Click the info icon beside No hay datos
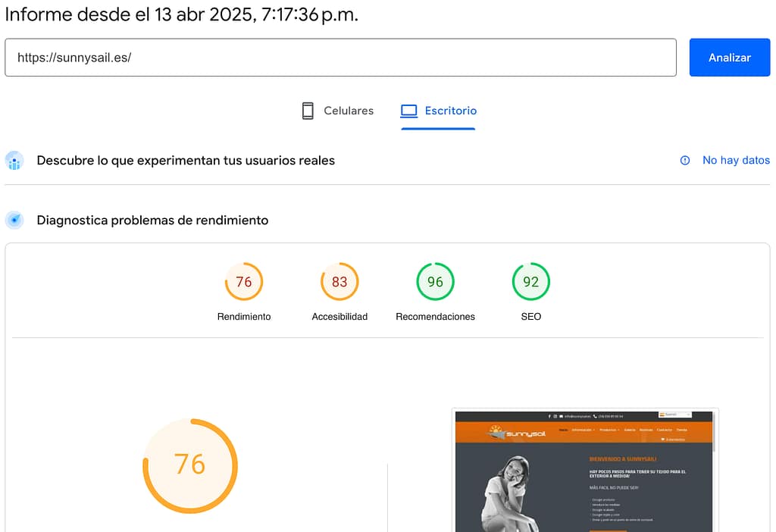The image size is (776, 532). click(685, 161)
